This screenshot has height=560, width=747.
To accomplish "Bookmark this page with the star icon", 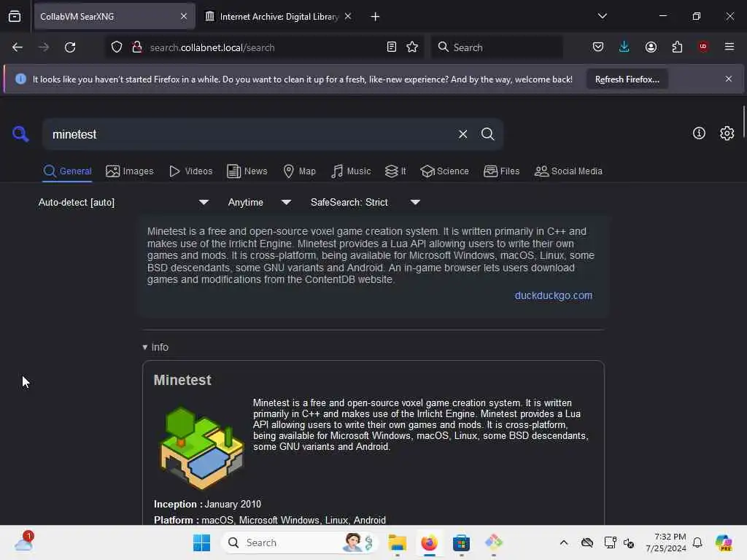I will click(412, 47).
